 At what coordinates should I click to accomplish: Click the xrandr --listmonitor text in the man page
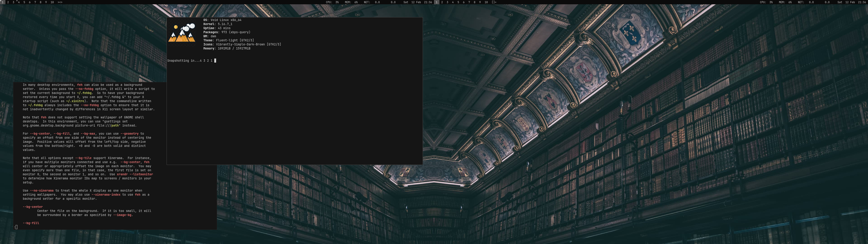[x=135, y=174]
